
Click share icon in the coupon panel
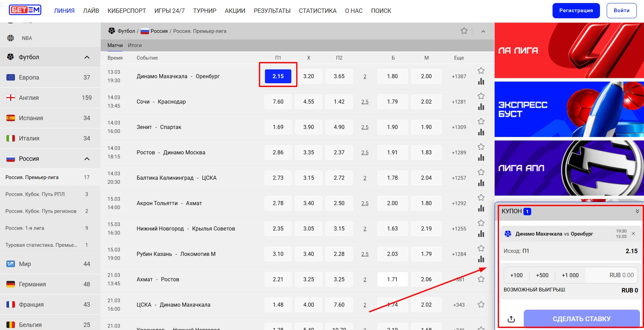point(511,319)
